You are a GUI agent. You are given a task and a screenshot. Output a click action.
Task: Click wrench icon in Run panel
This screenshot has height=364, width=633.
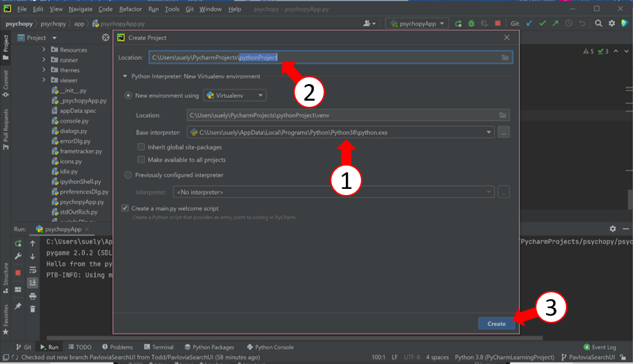(x=18, y=256)
